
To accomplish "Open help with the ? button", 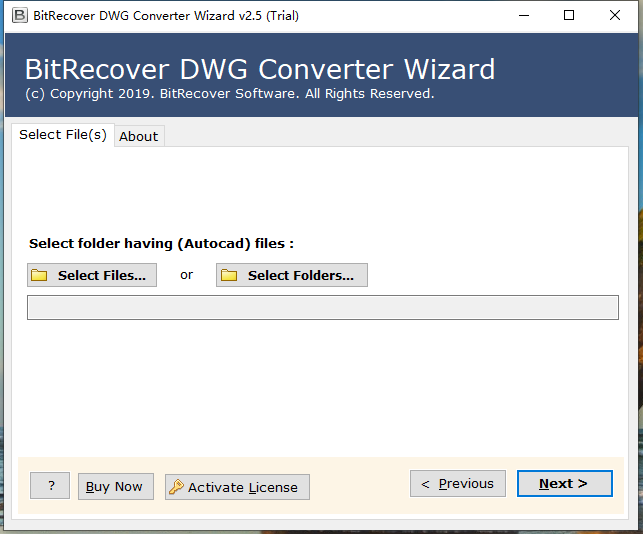I will 50,486.
